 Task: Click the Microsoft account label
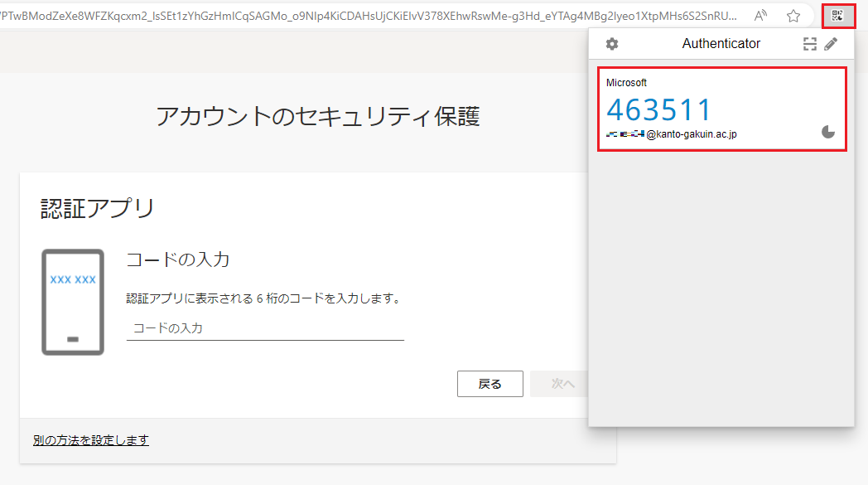pos(626,83)
